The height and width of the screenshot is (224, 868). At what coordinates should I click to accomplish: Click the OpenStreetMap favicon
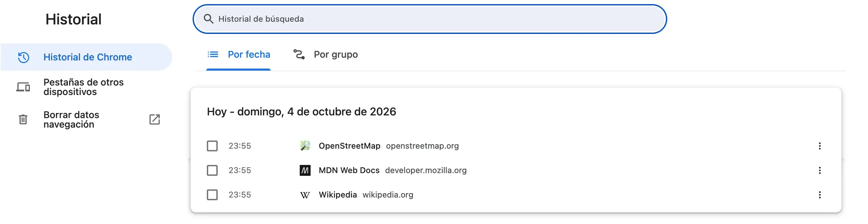(305, 146)
